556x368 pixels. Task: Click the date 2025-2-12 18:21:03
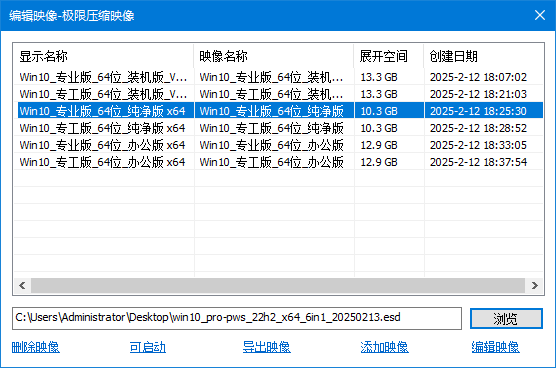(478, 94)
